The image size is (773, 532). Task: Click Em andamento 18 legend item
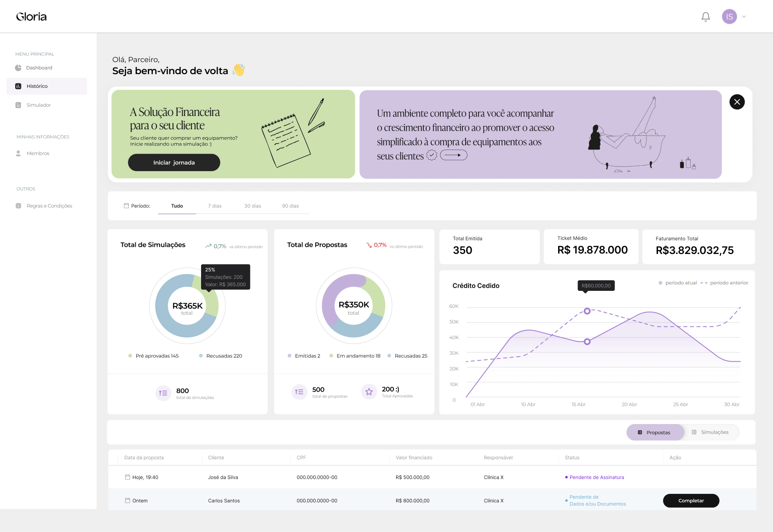pyautogui.click(x=355, y=356)
